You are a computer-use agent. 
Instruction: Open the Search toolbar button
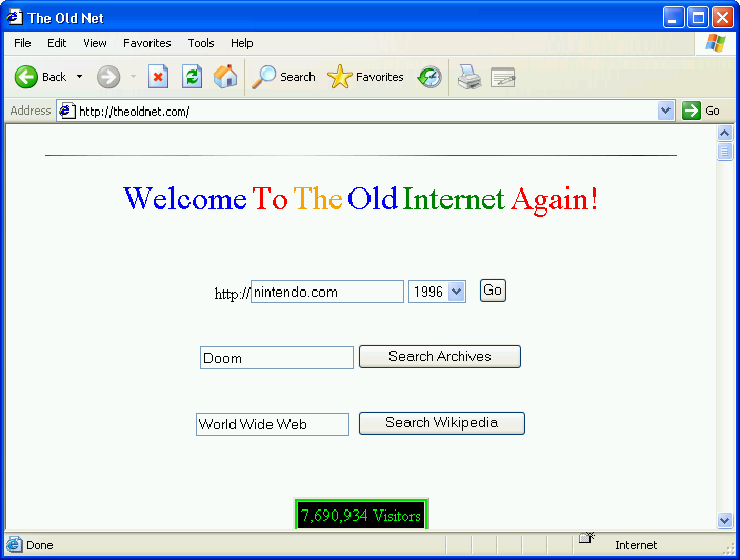[283, 77]
